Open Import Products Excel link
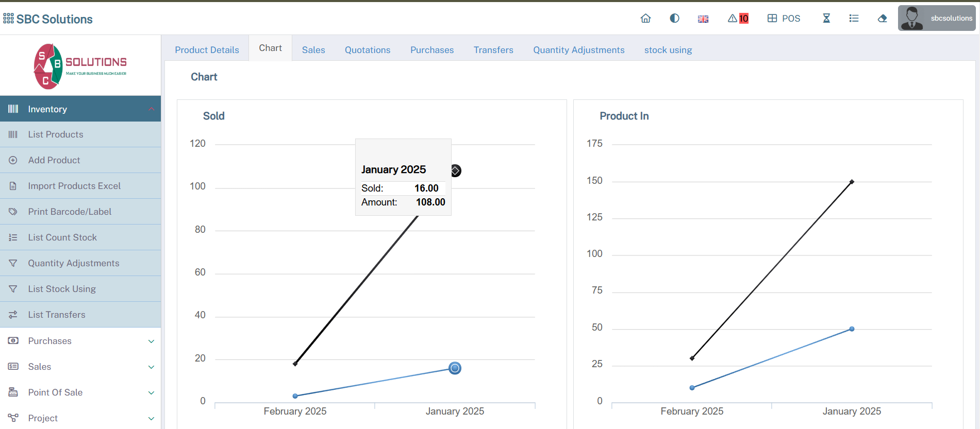Viewport: 980px width, 429px height. coord(74,186)
